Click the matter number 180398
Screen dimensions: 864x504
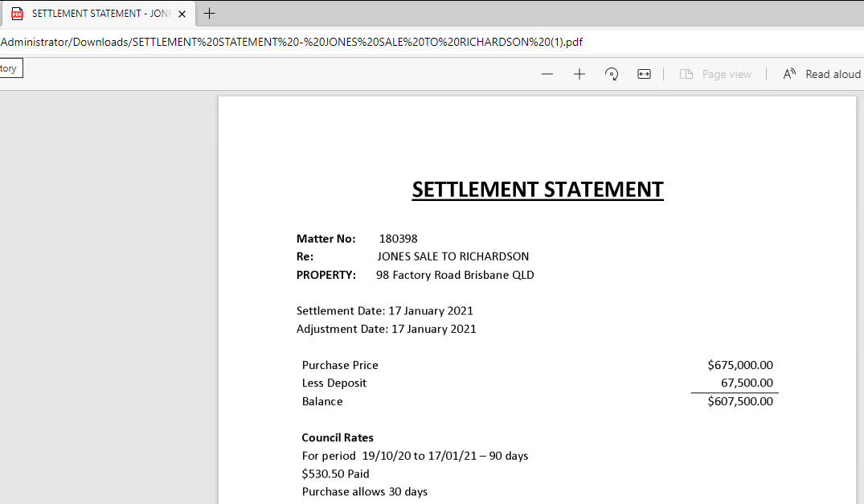coord(398,239)
